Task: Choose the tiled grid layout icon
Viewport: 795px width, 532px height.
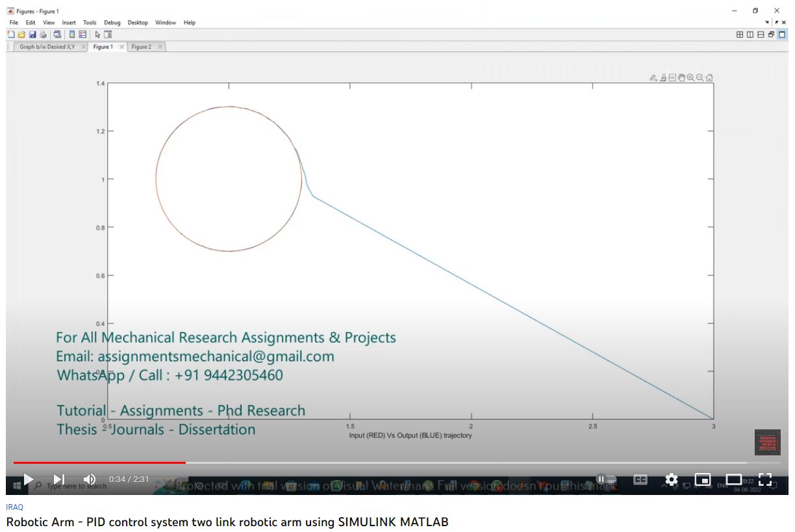Action: [x=740, y=34]
